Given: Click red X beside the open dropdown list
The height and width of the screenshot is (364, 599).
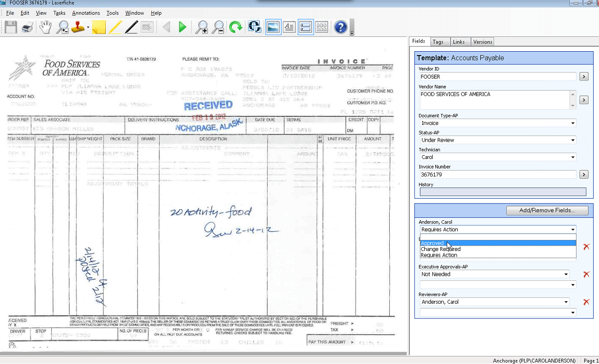Looking at the screenshot, I should (x=586, y=247).
